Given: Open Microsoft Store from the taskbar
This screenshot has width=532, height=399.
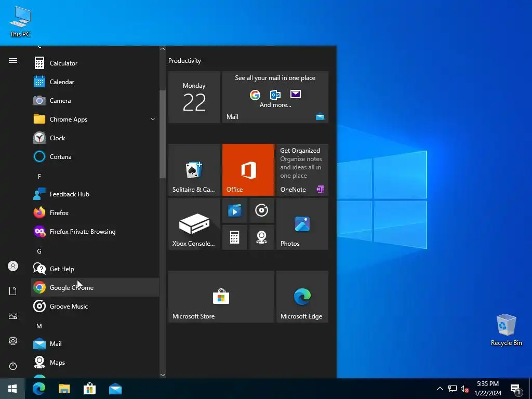Looking at the screenshot, I should 89,389.
